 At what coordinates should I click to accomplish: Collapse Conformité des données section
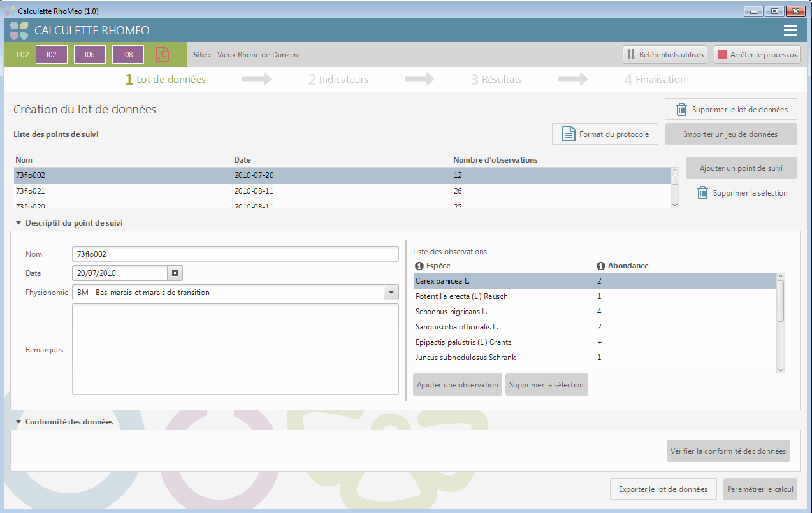18,422
